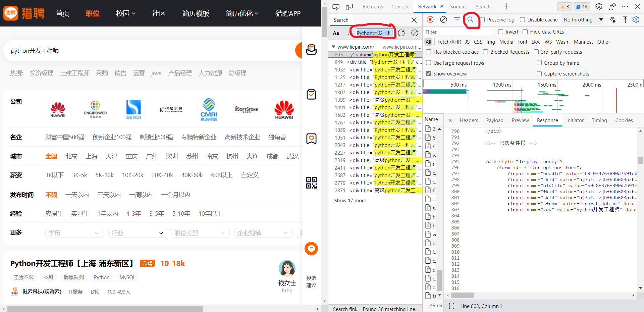
Task: Open the No throttling dropdown
Action: tap(583, 20)
